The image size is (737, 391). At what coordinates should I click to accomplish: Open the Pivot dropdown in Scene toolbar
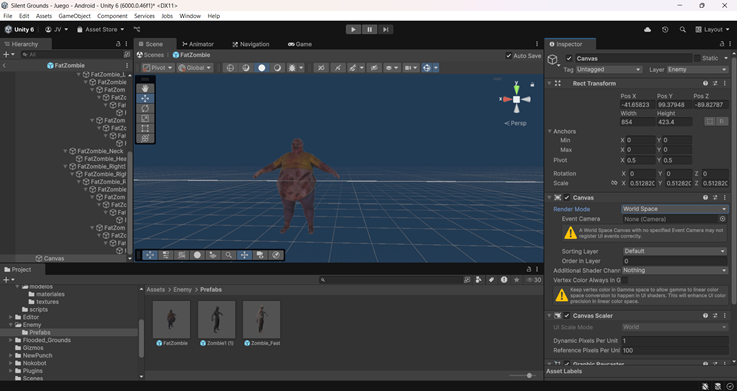tap(158, 68)
